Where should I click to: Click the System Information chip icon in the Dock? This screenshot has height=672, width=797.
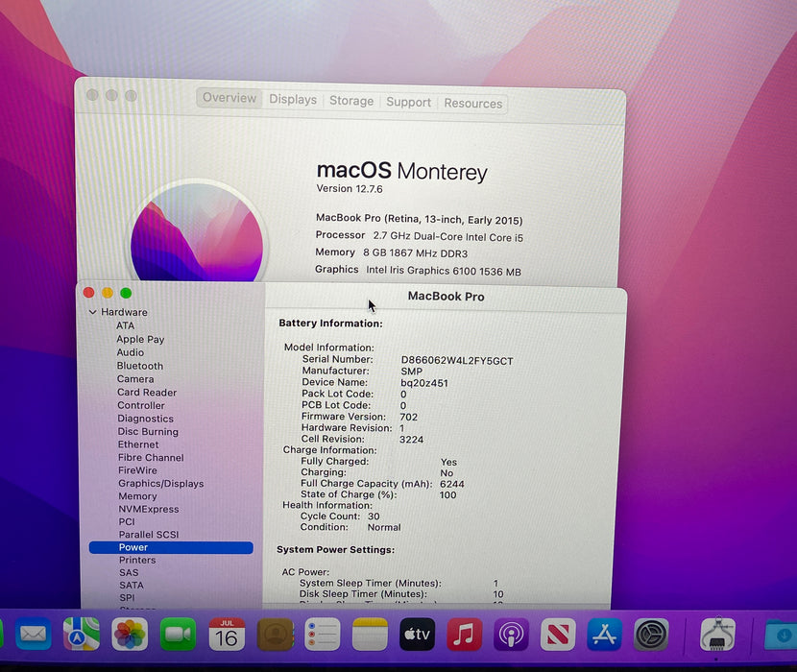pyautogui.click(x=717, y=634)
